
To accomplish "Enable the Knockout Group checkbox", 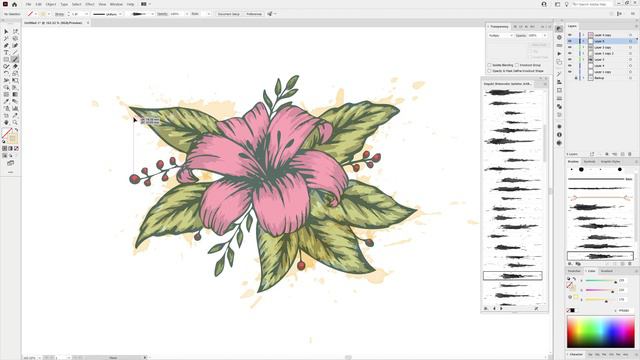I will click(517, 65).
